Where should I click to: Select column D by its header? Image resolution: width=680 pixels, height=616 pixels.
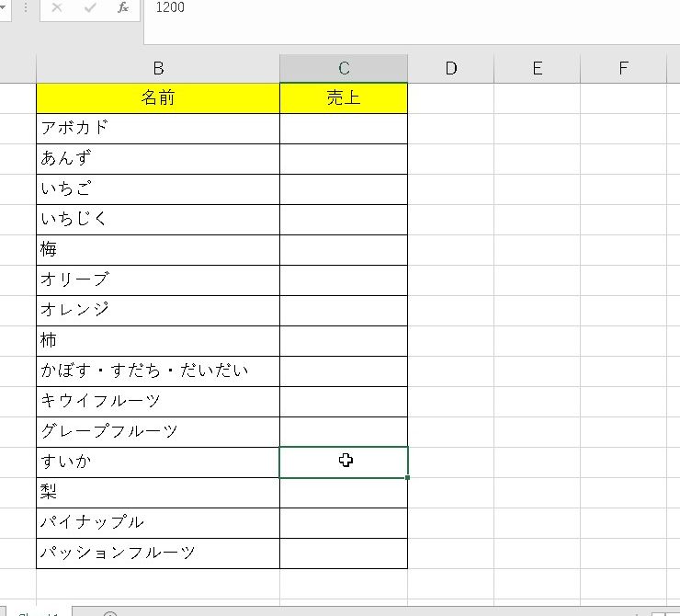click(x=450, y=68)
